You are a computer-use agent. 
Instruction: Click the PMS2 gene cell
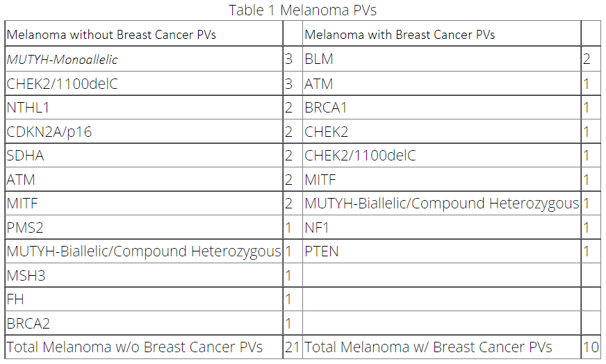point(25,227)
